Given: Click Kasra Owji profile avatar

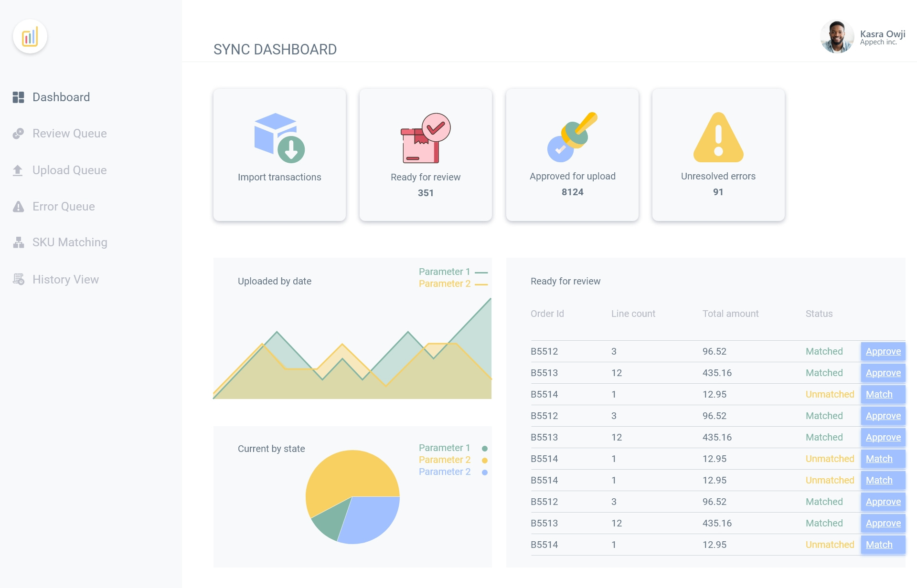Looking at the screenshot, I should tap(837, 37).
